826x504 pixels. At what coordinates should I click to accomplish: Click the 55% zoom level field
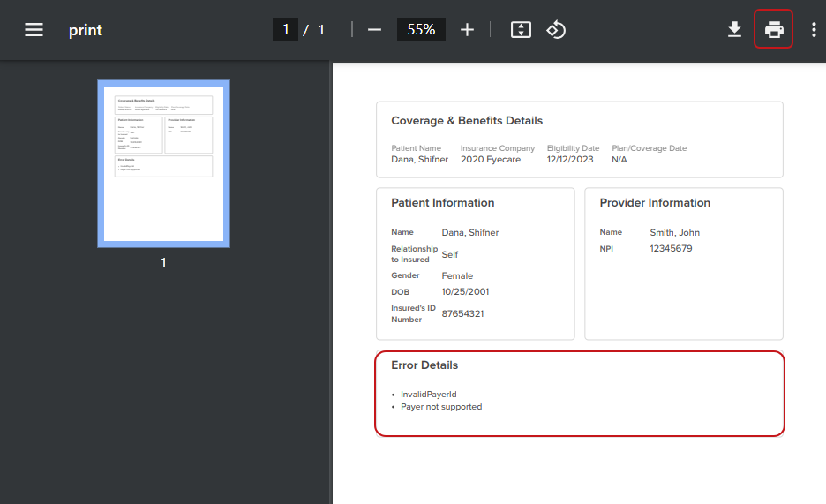click(421, 30)
